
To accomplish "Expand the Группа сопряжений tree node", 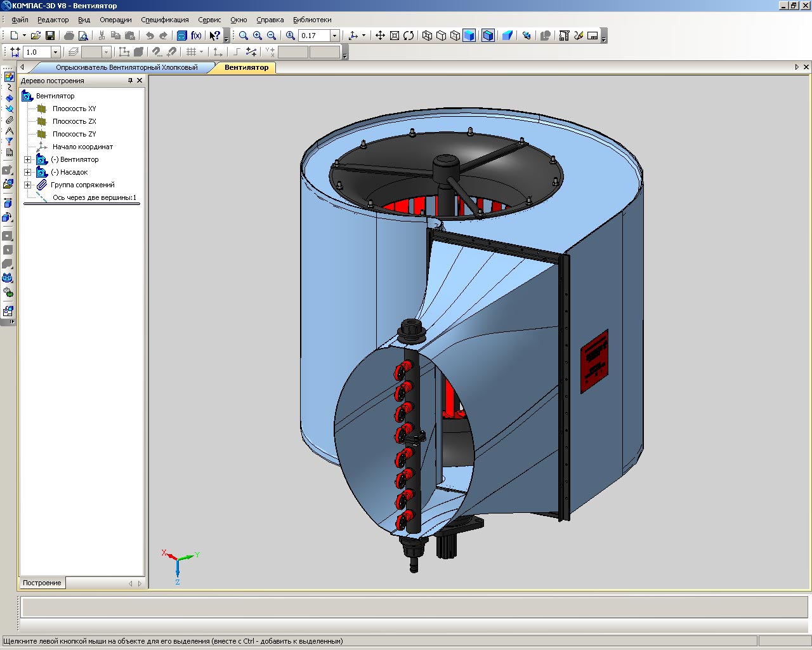I will [27, 185].
